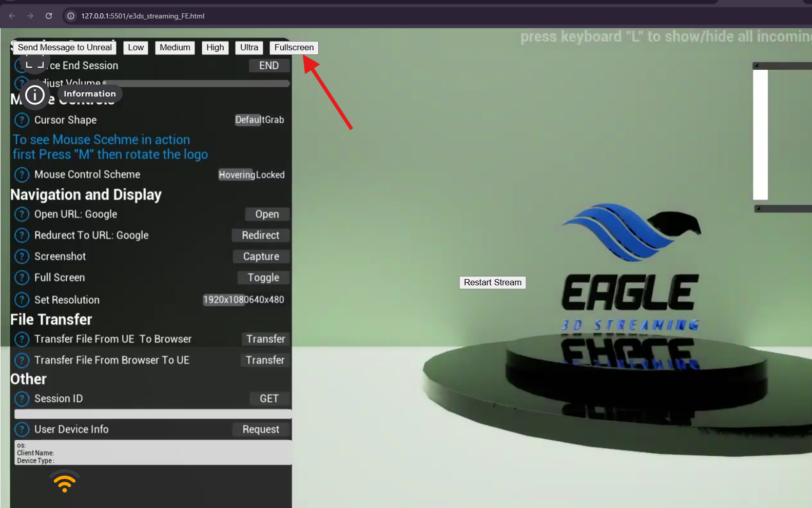
Task: Set resolution to 640x480
Action: coord(263,300)
